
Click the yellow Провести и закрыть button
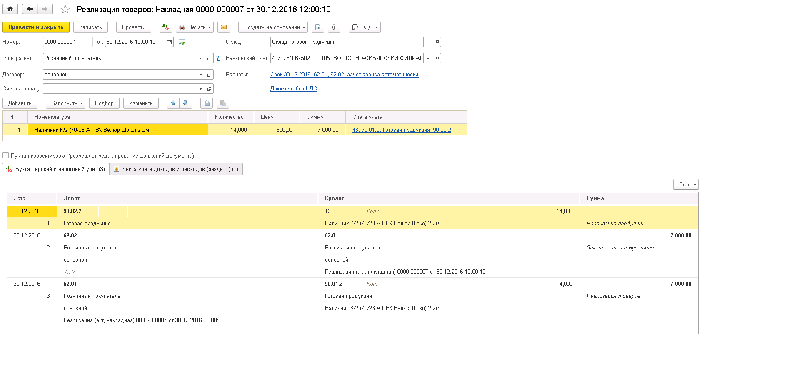click(x=36, y=27)
